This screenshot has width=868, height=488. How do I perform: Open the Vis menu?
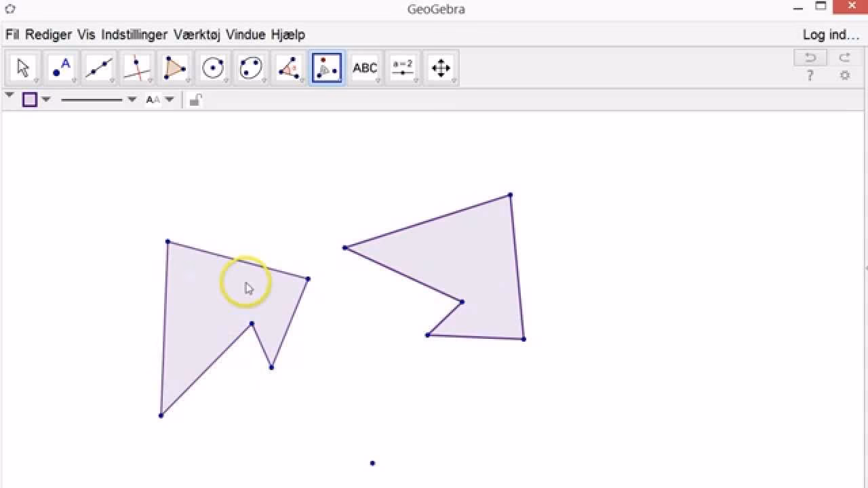tap(86, 35)
